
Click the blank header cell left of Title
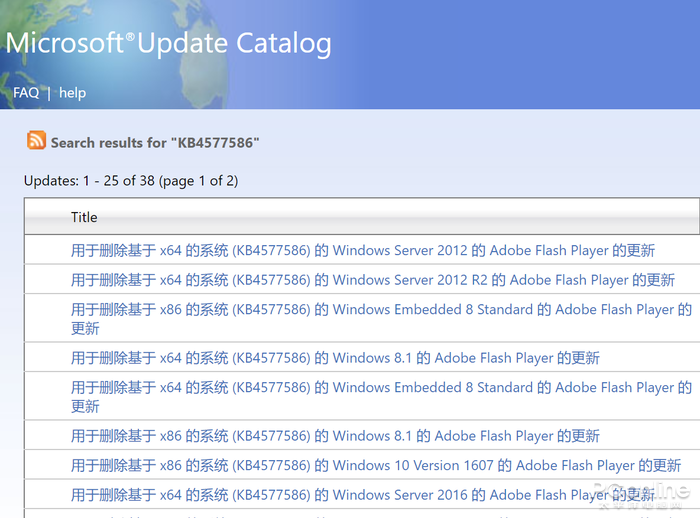44,217
